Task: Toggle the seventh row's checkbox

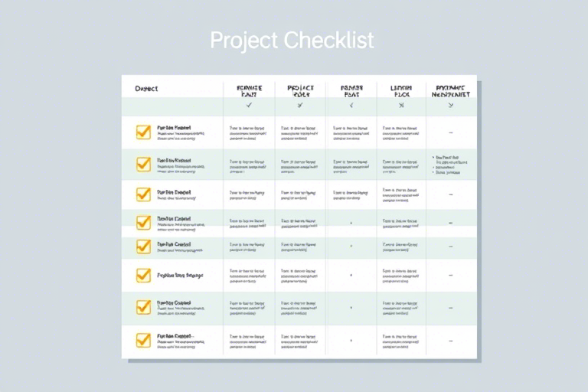Action: tap(144, 307)
